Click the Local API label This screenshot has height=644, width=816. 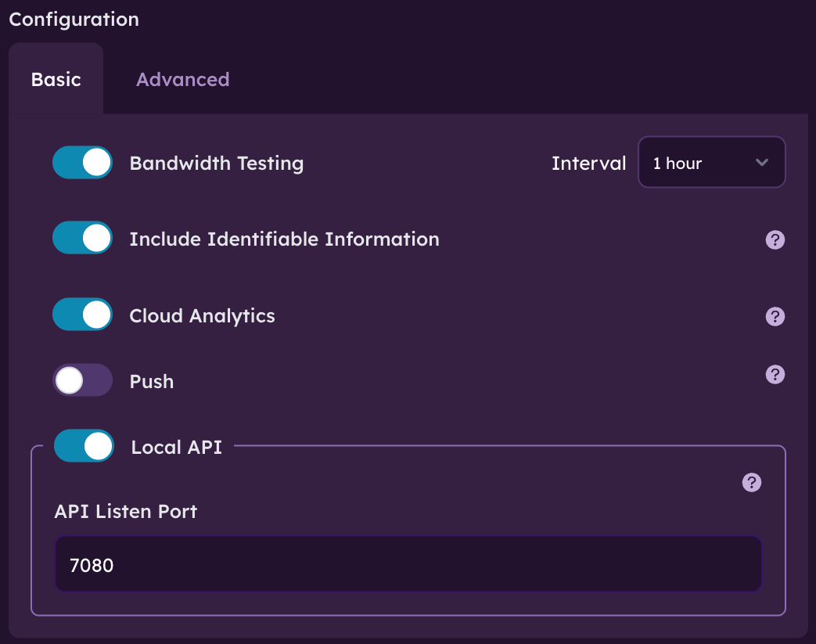pos(176,448)
